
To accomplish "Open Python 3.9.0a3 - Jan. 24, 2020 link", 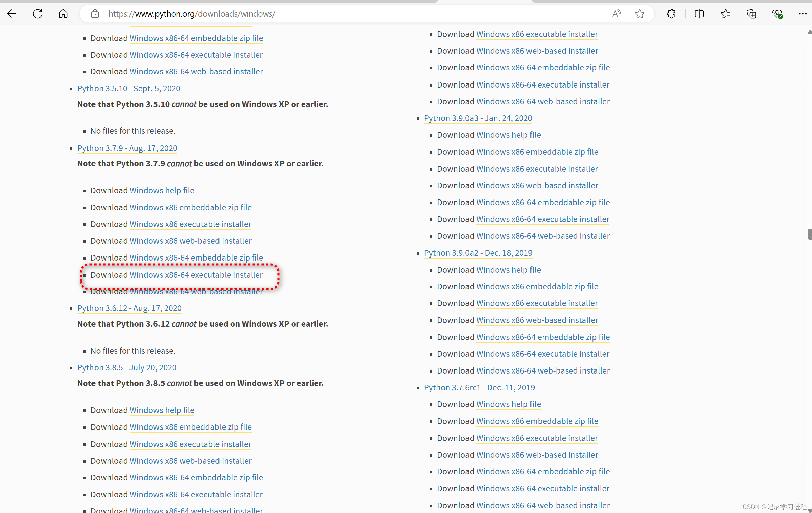I will point(478,118).
